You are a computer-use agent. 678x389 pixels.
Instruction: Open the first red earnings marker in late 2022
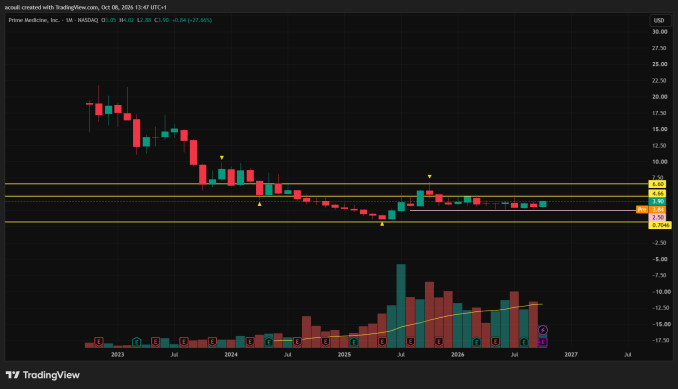point(99,342)
